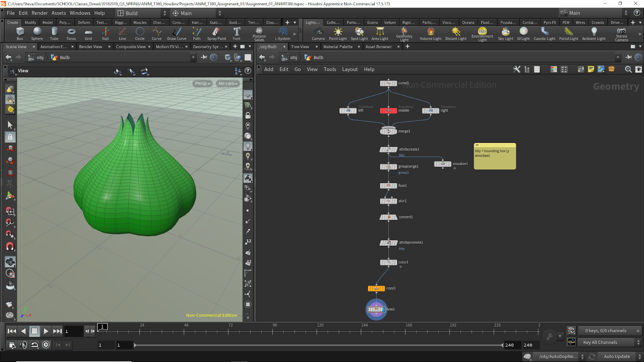
Task: Create a Sphere from the shelf
Action: pyautogui.click(x=37, y=33)
